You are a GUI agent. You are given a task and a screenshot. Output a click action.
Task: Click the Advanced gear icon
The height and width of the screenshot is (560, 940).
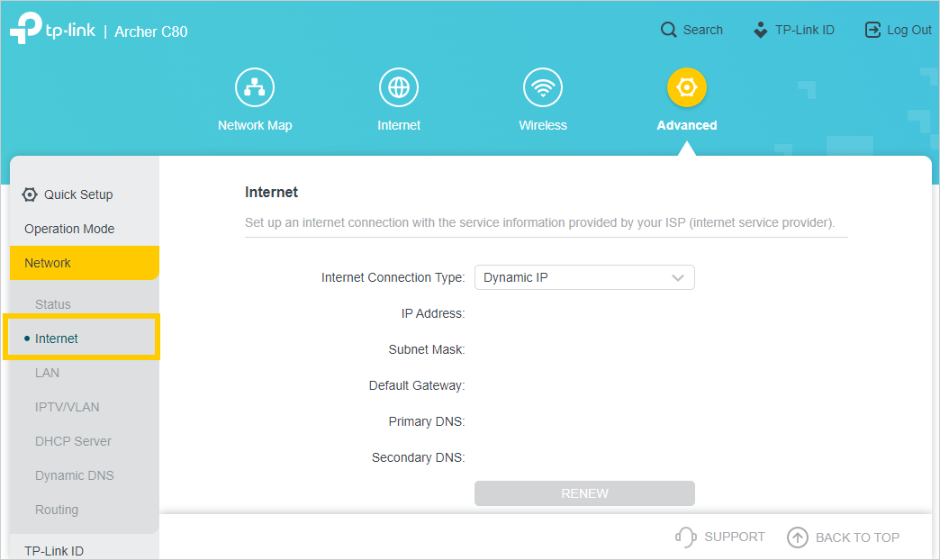coord(687,87)
